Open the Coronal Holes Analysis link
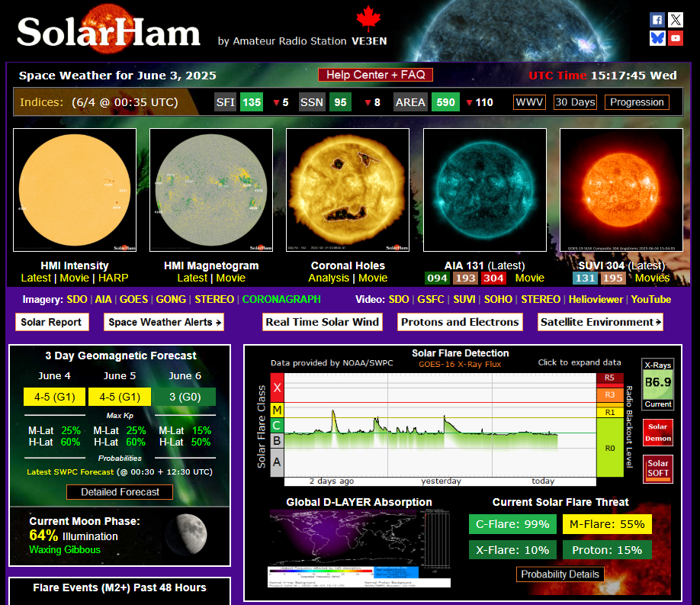This screenshot has height=605, width=700. click(x=329, y=278)
